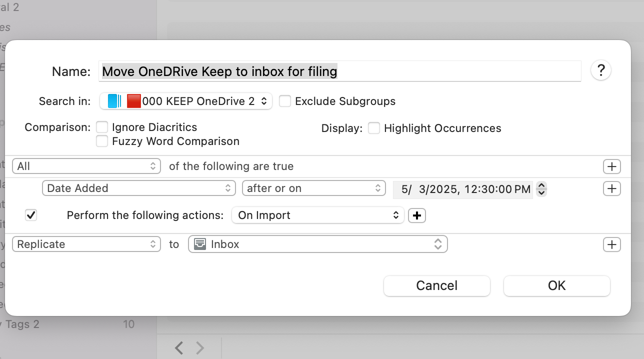This screenshot has height=359, width=644.
Task: Click plus button on Date Added row
Action: (612, 188)
